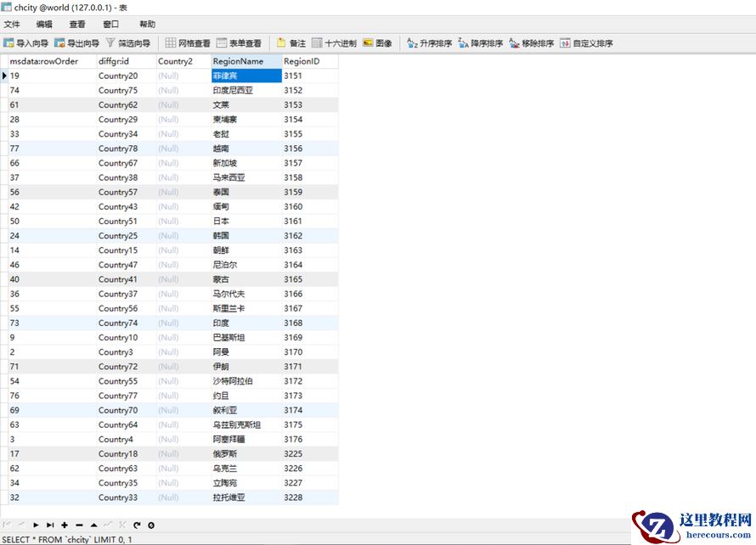Click the Country15 cell

tap(127, 250)
